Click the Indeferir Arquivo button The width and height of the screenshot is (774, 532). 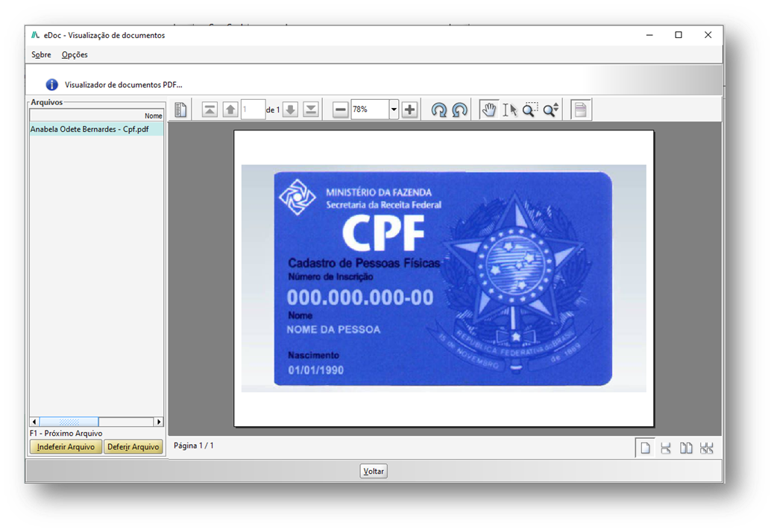66,447
